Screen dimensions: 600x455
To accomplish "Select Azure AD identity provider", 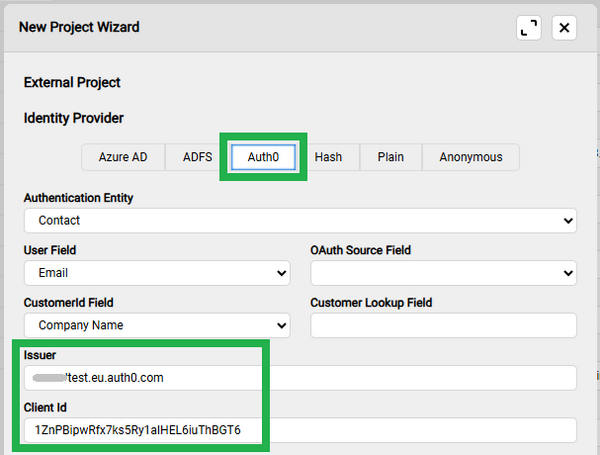I will coord(123,157).
